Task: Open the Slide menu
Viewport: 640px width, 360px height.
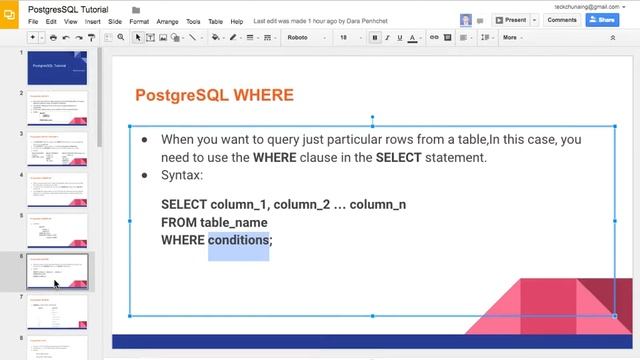Action: [115, 22]
